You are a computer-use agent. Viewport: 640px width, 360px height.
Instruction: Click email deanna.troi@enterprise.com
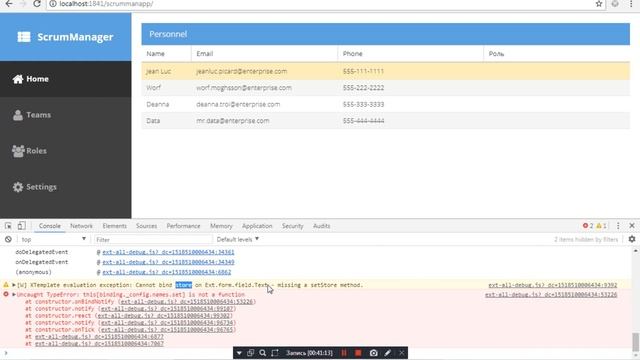tap(238, 104)
